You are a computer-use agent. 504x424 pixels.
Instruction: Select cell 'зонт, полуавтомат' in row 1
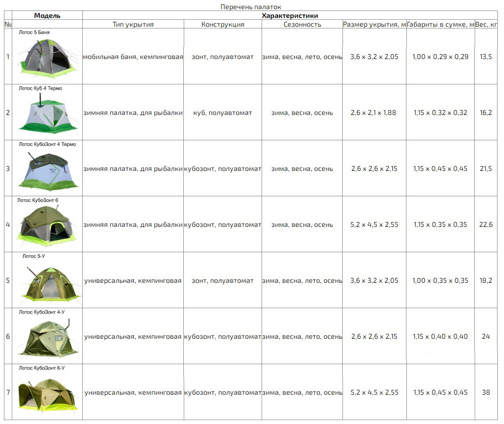click(x=223, y=56)
